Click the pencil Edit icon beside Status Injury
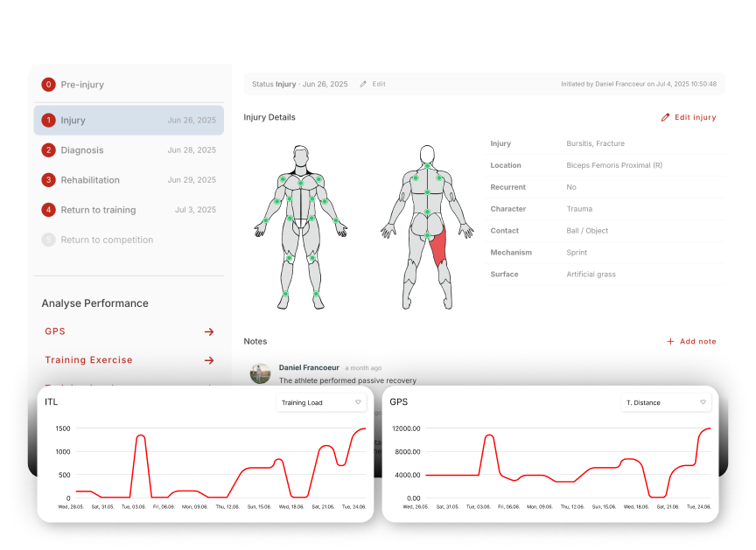Viewport: 756px width, 550px height. pyautogui.click(x=363, y=84)
